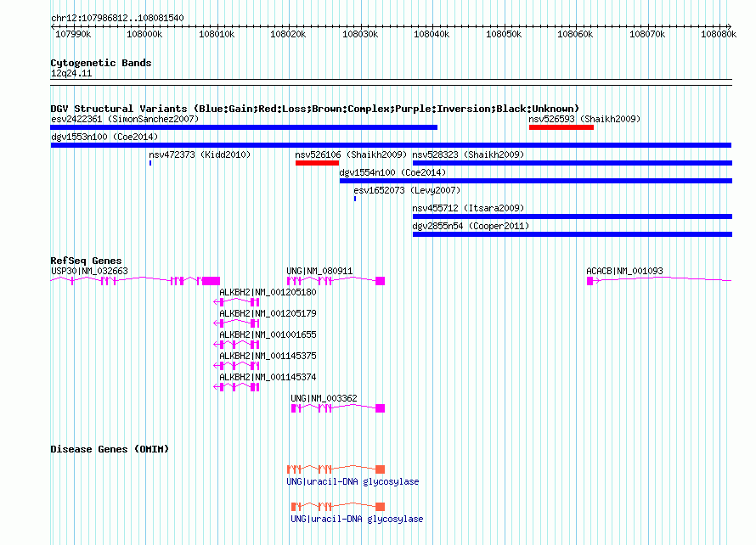Click the dgv1554n100 (Coe2014) gain bar

(536, 181)
